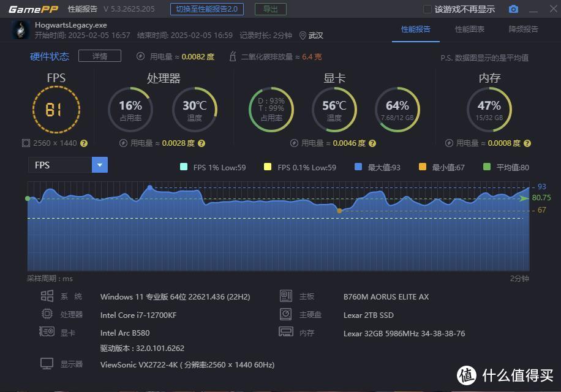Viewport: 561px width, 392px height.
Task: Click the green start point on FPS chart
Action: pos(28,198)
